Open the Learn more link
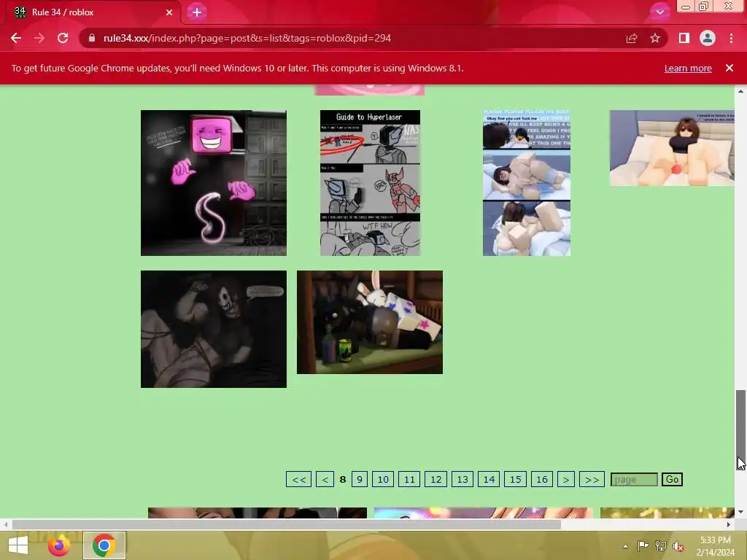The image size is (747, 560). pos(688,68)
